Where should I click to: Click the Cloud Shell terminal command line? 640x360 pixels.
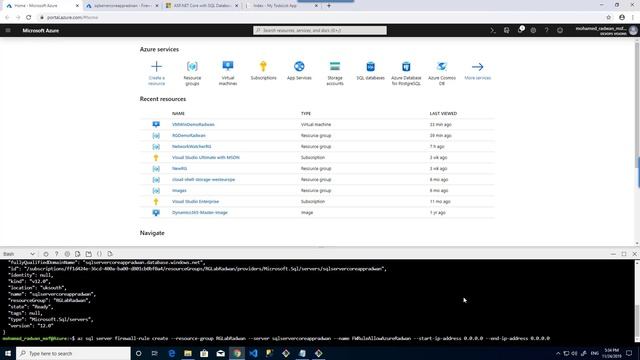click(x=276, y=338)
